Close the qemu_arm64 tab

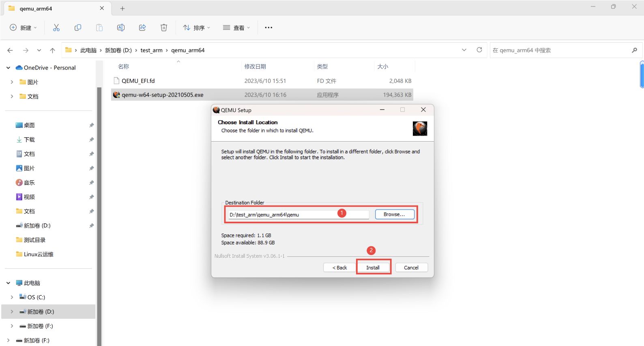[x=102, y=8]
